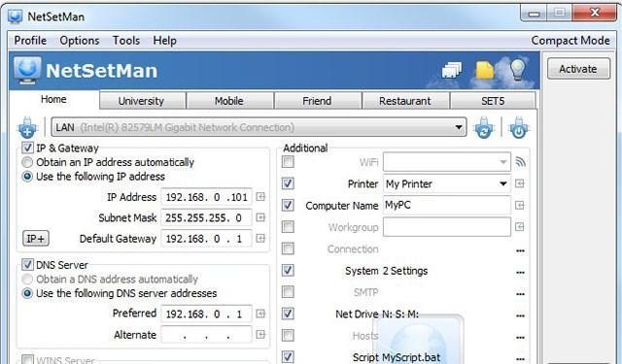Open the My Printer dropdown
Image resolution: width=622 pixels, height=364 pixels.
(447, 183)
